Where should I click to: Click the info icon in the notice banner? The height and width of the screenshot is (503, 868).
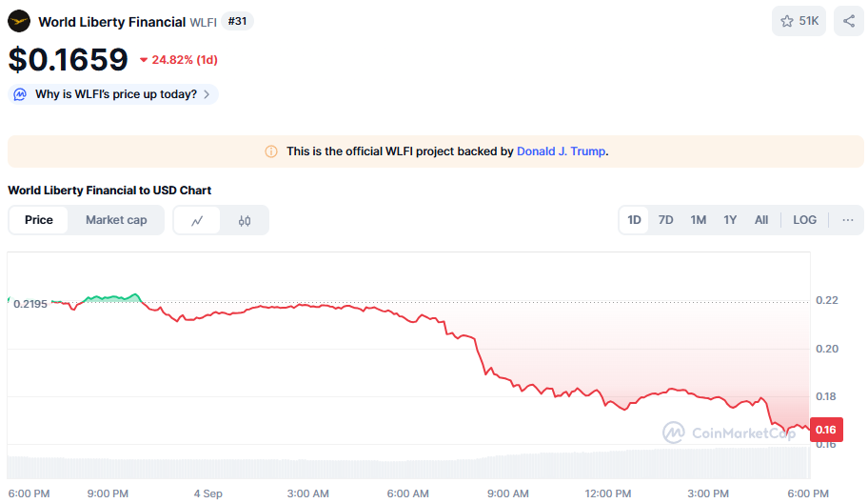pos(270,151)
